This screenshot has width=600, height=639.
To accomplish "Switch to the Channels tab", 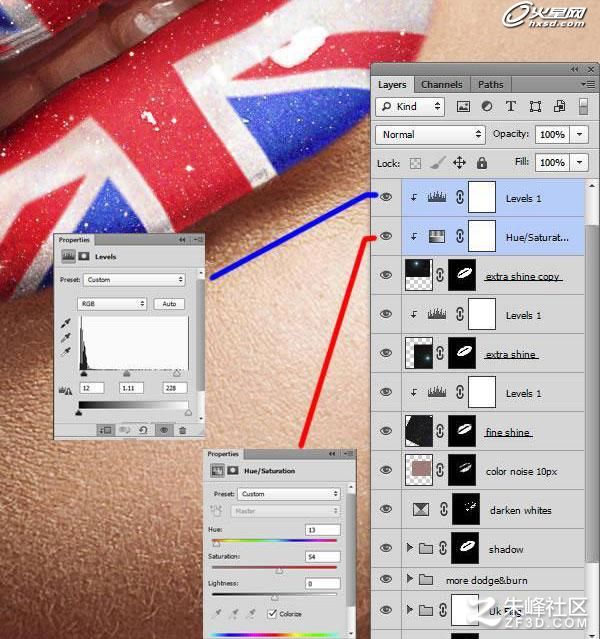I will coord(442,85).
